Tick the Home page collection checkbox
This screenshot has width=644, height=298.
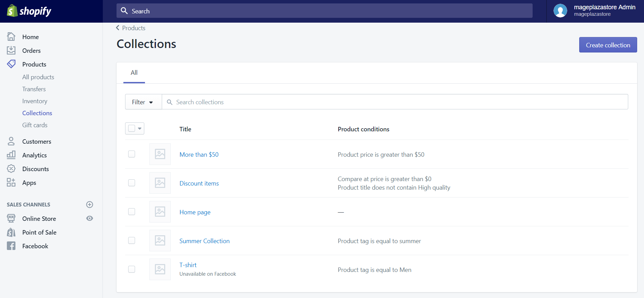(x=132, y=212)
